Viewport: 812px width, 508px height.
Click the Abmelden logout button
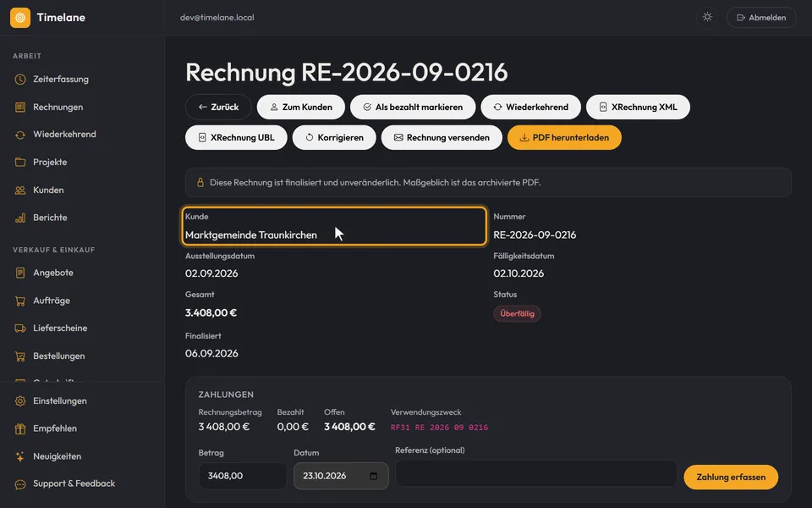click(x=761, y=18)
